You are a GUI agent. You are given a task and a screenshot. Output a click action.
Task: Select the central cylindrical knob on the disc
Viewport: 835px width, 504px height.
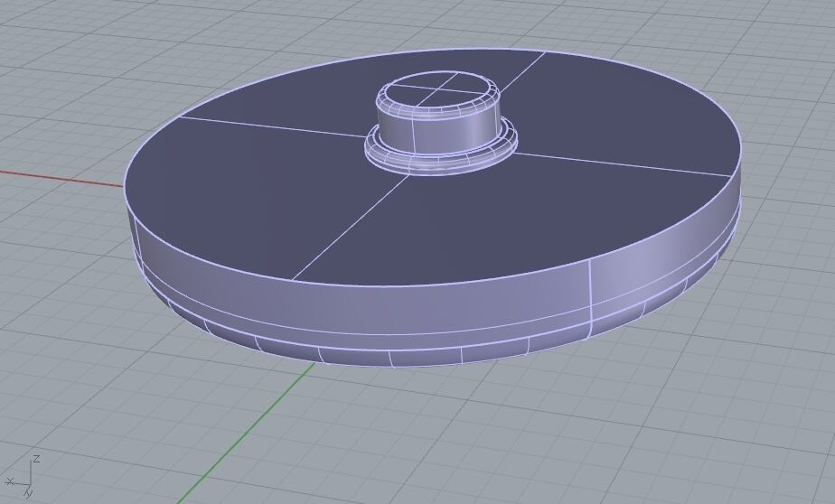point(440,121)
